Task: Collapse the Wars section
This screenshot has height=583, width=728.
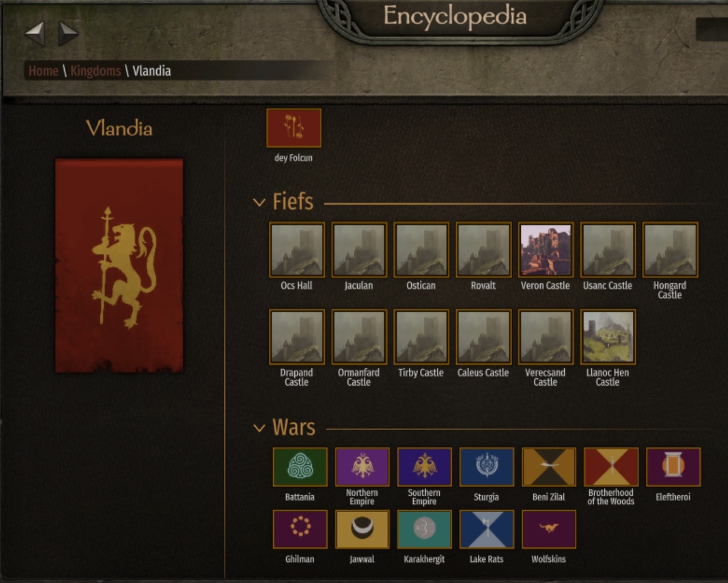Action: [x=259, y=428]
